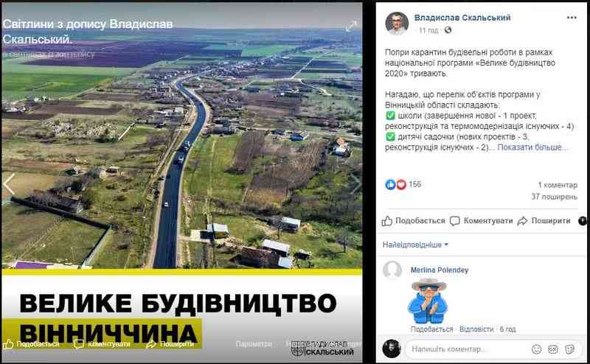The width and height of the screenshot is (590, 364).
Task: Click the like reaction icon next to 156
Action: 390,184
